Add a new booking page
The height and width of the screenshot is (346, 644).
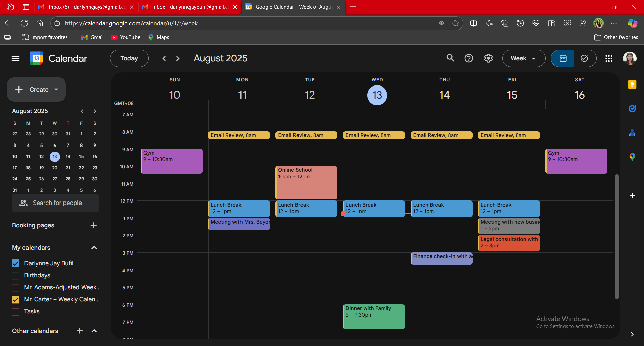[94, 225]
